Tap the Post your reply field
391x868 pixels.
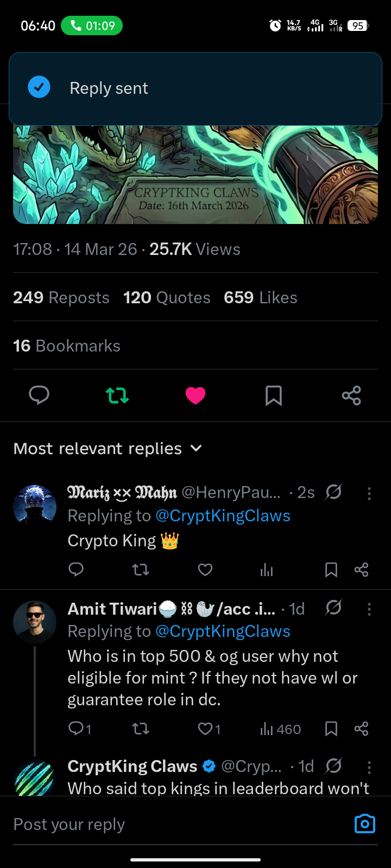[x=163, y=825]
